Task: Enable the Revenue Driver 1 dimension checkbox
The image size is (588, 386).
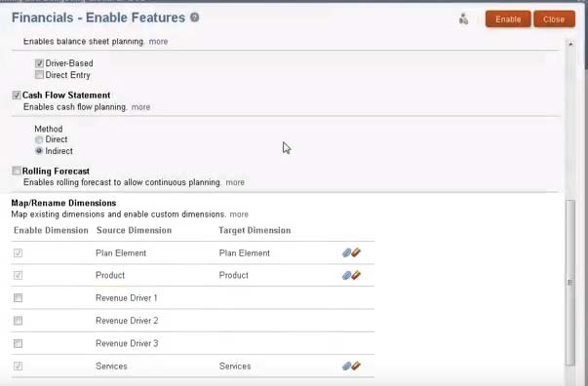Action: pyautogui.click(x=18, y=298)
